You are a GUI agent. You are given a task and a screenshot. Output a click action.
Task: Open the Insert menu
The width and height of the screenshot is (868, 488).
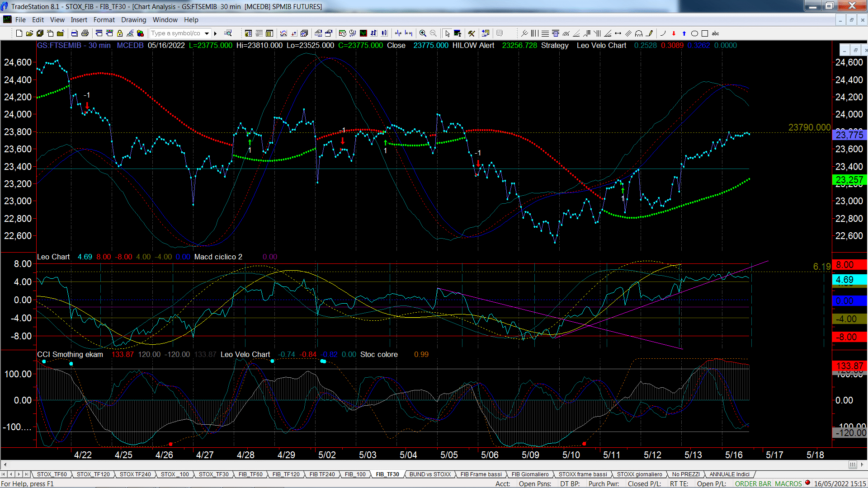(79, 20)
